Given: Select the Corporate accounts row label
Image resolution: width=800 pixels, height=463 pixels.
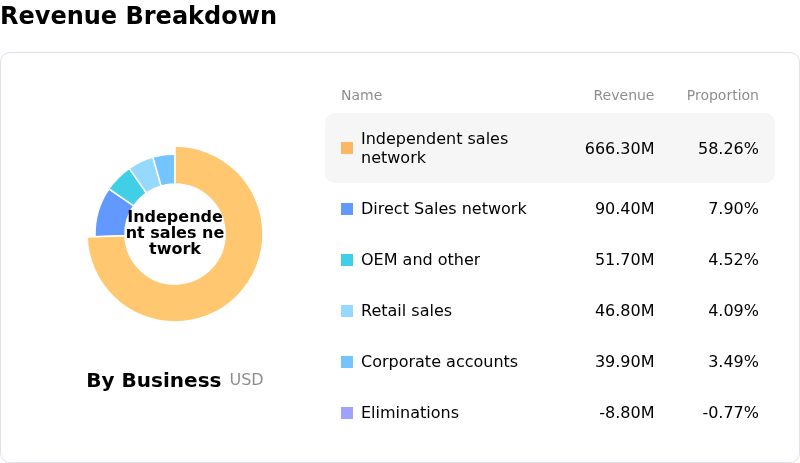Looking at the screenshot, I should coord(439,362).
